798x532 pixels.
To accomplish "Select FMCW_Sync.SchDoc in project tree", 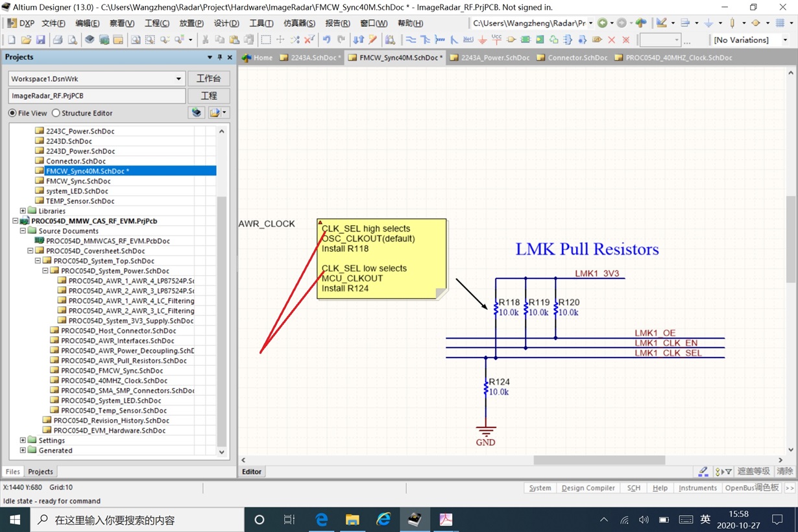I will click(79, 181).
